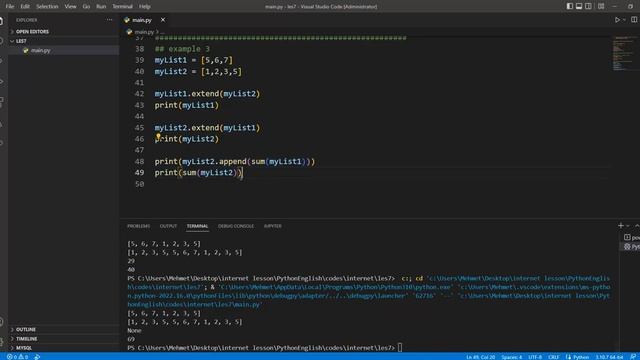Toggle the bottom panel layout icon
This screenshot has width=640, height=360.
click(x=579, y=6)
